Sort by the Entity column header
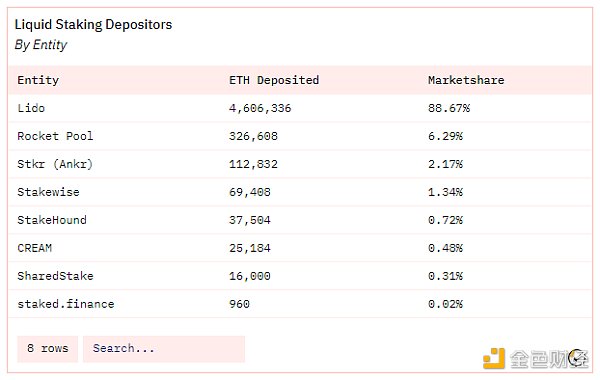 pyautogui.click(x=38, y=80)
